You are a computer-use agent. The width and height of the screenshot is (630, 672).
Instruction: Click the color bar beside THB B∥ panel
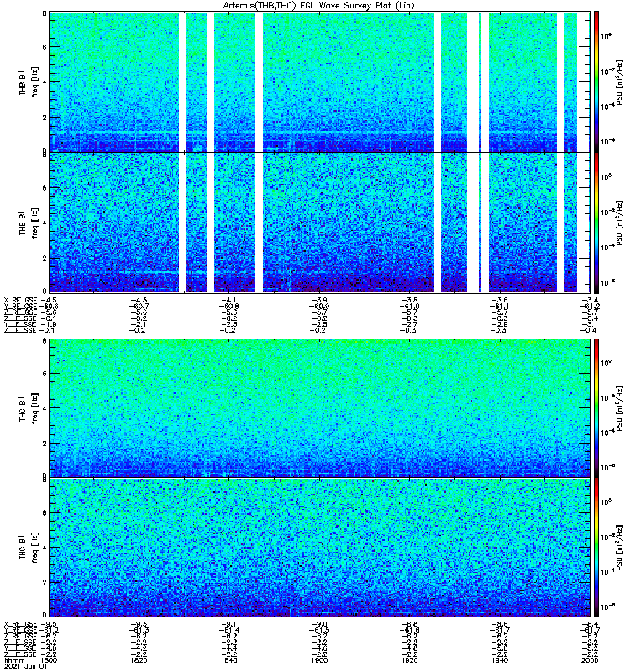[596, 223]
